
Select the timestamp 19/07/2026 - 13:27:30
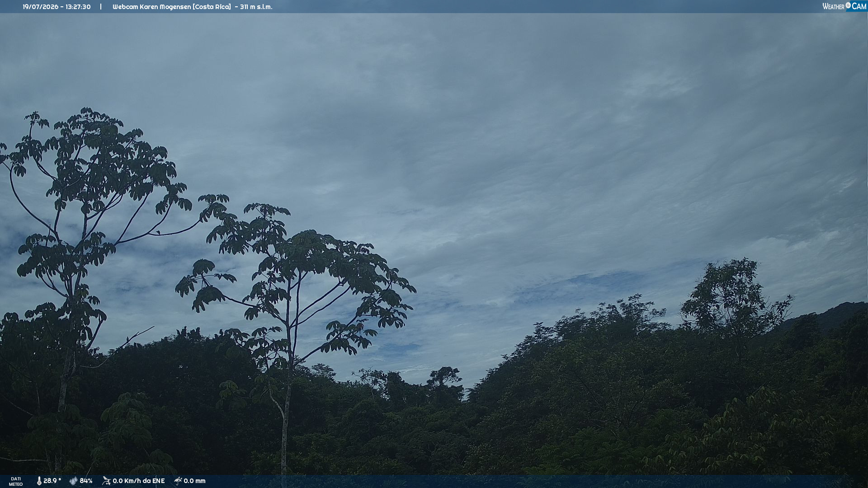(x=57, y=7)
